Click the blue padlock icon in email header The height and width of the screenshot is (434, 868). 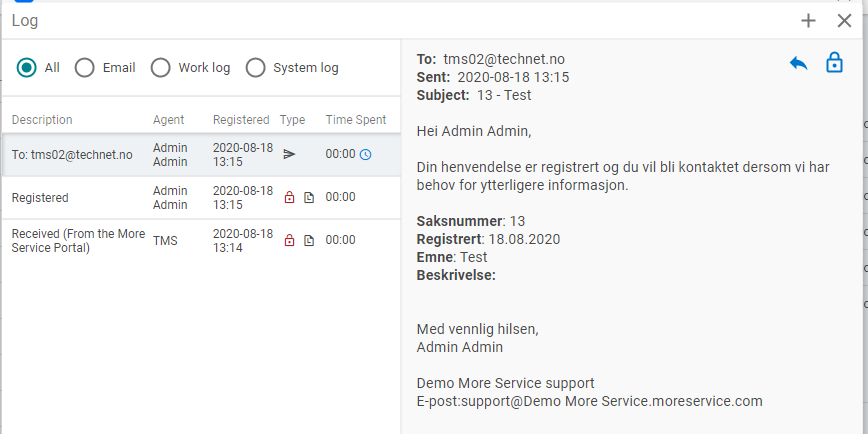click(x=834, y=63)
